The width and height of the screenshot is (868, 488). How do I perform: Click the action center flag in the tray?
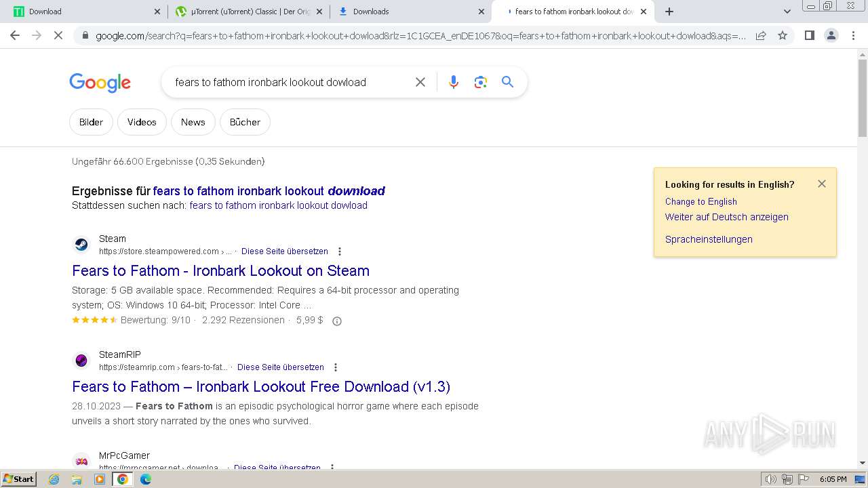(804, 479)
